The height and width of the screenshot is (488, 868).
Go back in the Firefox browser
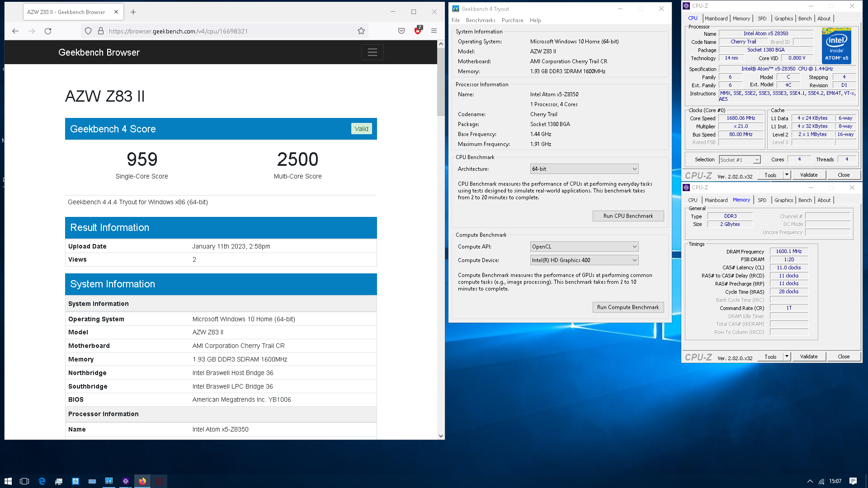pos(15,31)
